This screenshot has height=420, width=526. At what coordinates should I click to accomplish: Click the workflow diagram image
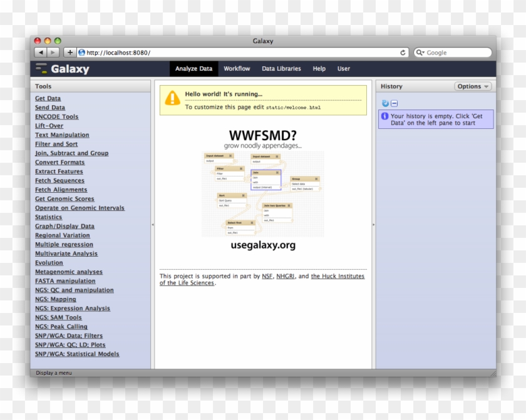coord(262,193)
